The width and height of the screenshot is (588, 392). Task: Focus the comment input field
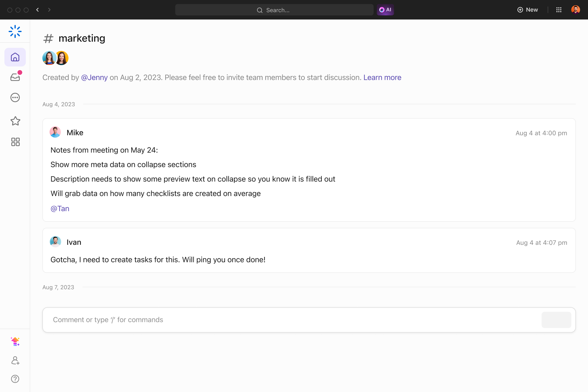220,320
